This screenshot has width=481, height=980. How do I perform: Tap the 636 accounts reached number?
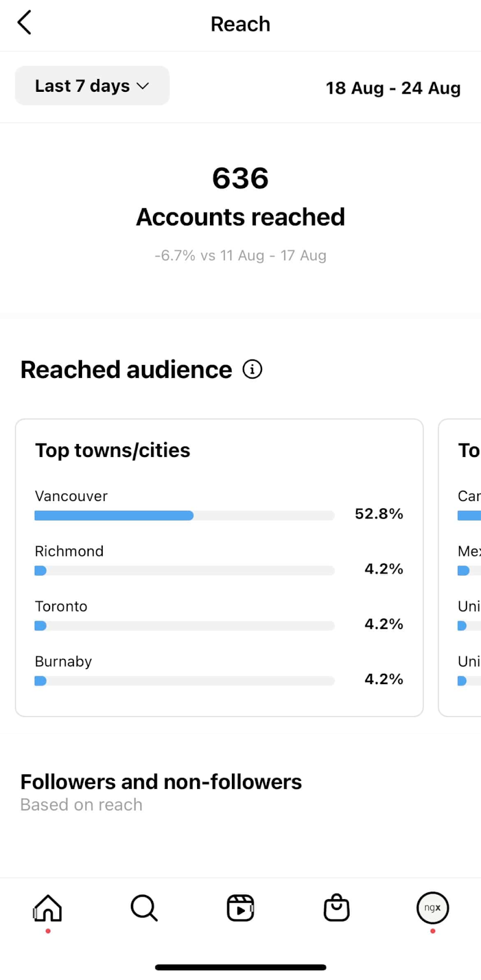tap(240, 178)
